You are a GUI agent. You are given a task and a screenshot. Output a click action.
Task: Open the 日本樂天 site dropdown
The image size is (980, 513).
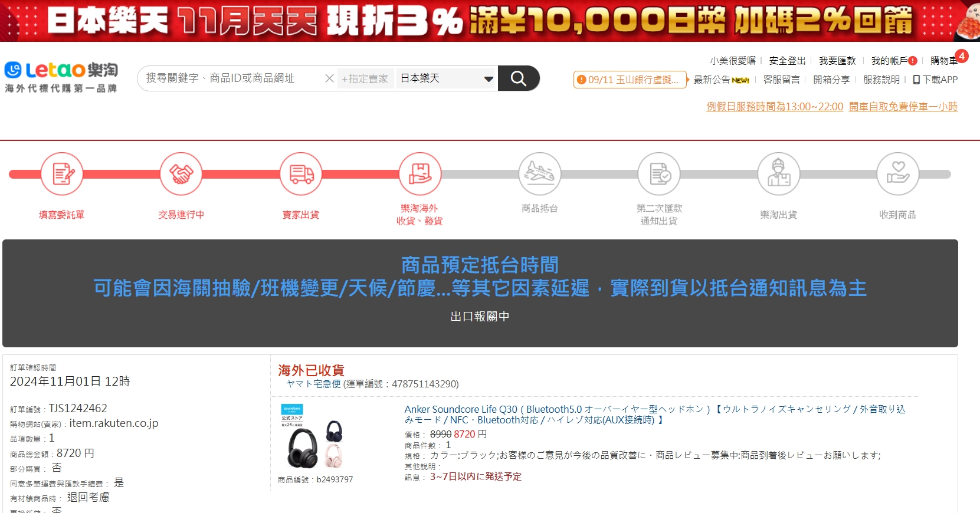(447, 78)
